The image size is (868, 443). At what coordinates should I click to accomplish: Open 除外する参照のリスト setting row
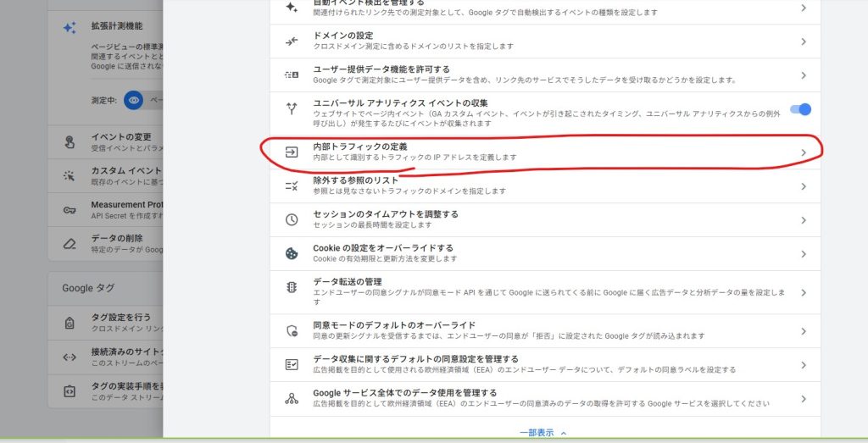(542, 186)
